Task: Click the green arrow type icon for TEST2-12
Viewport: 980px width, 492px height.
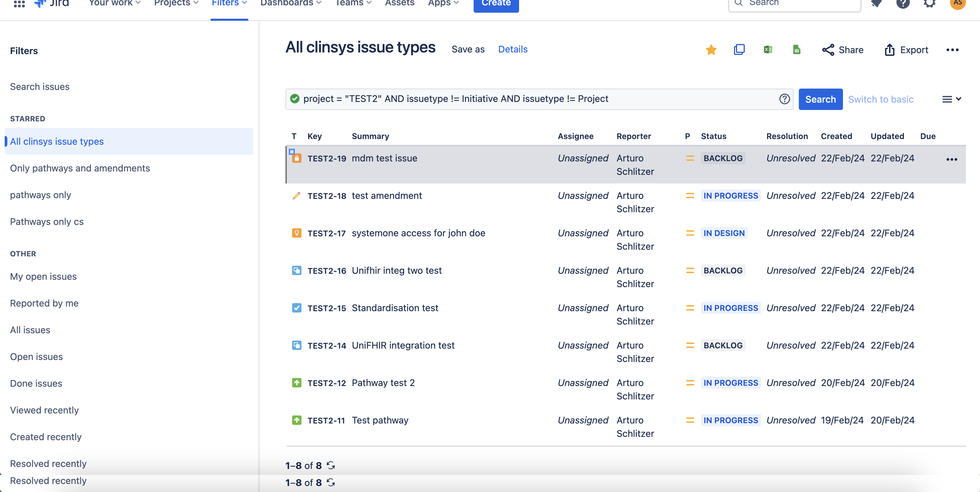Action: 296,383
